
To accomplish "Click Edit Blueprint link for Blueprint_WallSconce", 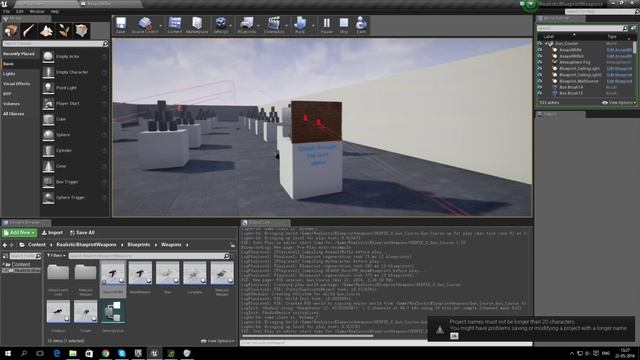I will tap(619, 81).
